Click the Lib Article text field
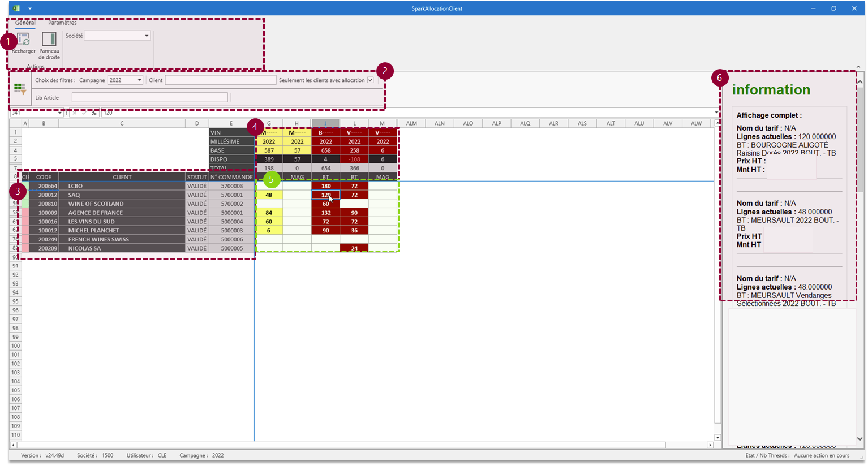Screen dimensions: 868x466 pos(149,98)
